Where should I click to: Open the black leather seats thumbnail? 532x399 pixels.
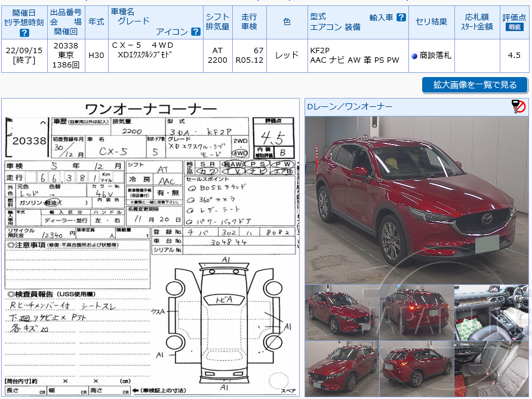[x=492, y=369]
